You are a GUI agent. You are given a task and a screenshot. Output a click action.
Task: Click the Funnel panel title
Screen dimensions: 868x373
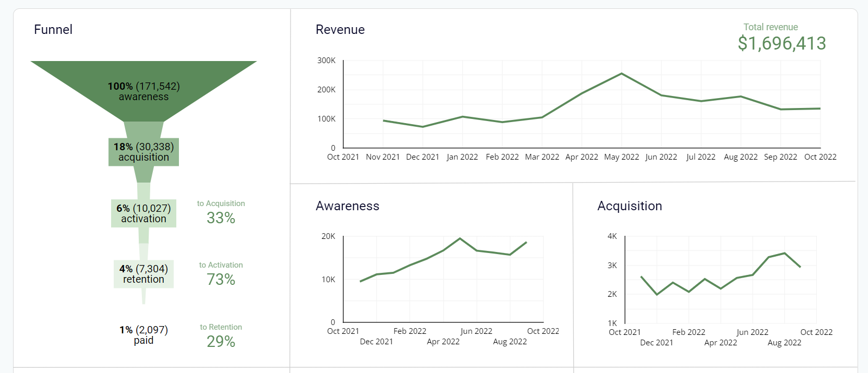point(53,30)
